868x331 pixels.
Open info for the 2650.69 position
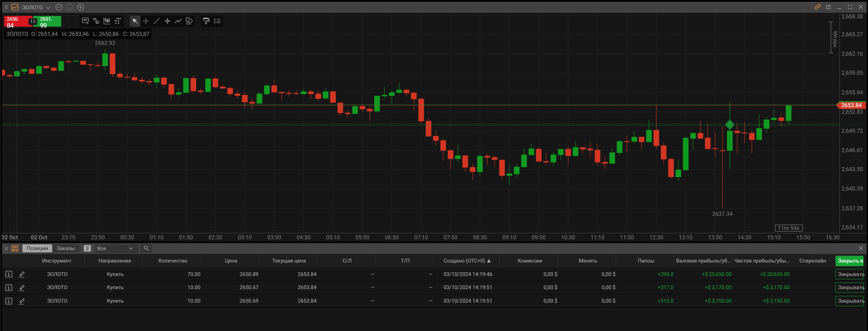(x=9, y=301)
